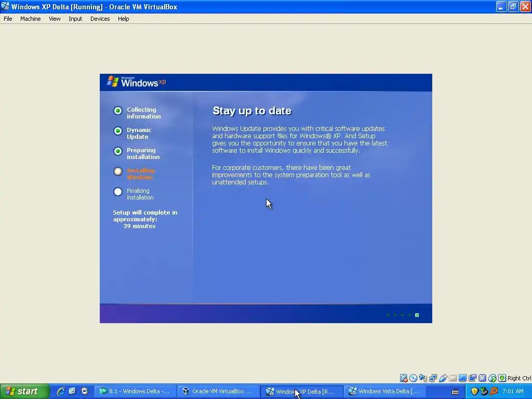Click the Installing Windows step indicator
532x399 pixels.
(x=118, y=171)
